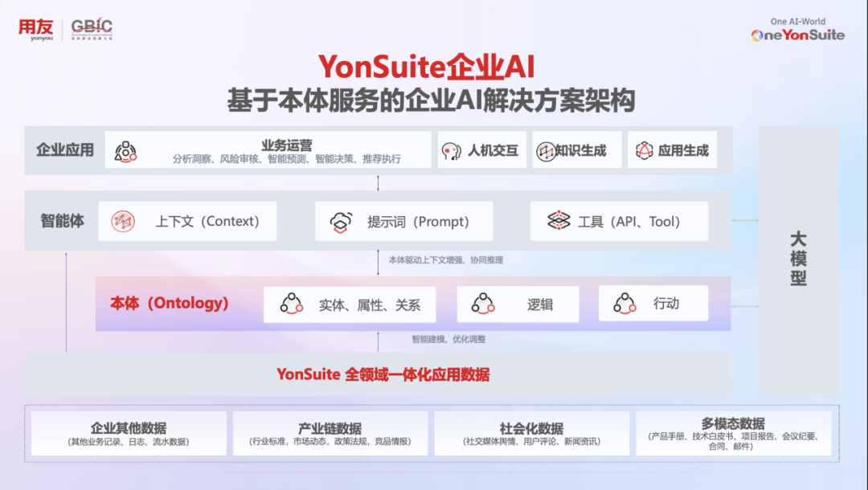Screen dimensions: 868x490
Task: Click the 大模型 vertical panel
Action: pyautogui.click(x=798, y=260)
